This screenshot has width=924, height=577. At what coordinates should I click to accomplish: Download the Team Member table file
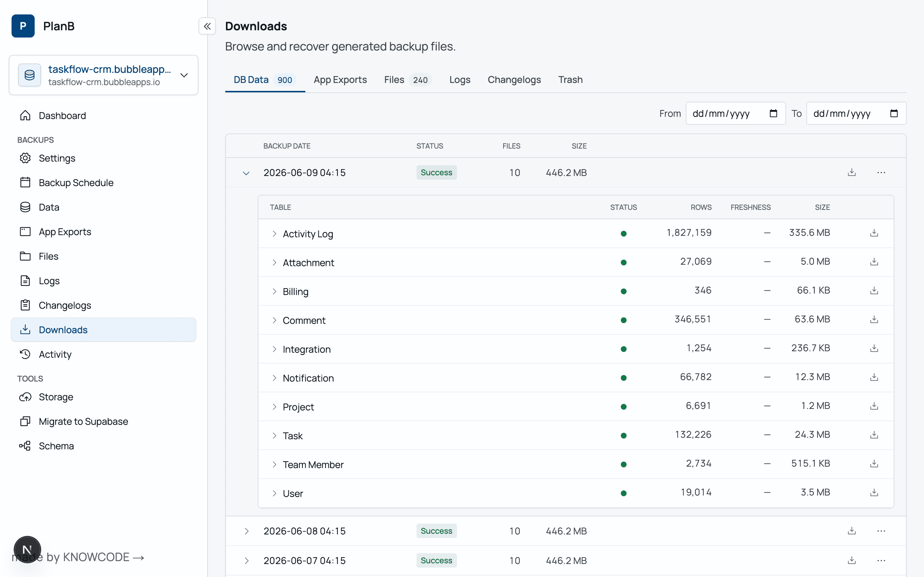click(874, 464)
